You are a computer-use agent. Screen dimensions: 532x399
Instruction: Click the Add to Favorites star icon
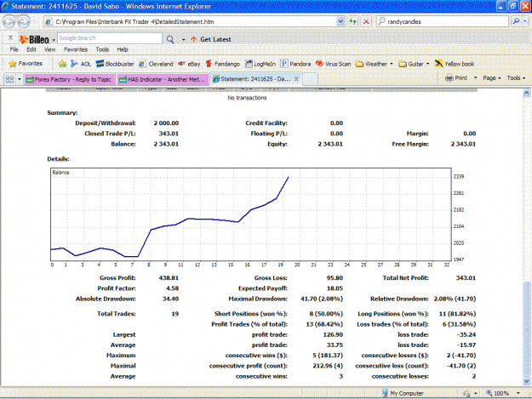point(62,64)
